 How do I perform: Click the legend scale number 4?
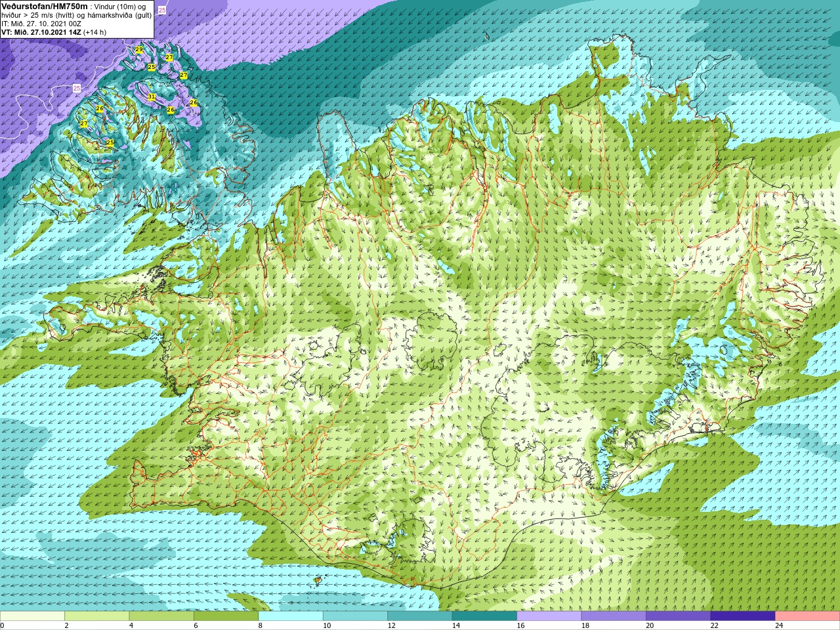(131, 625)
